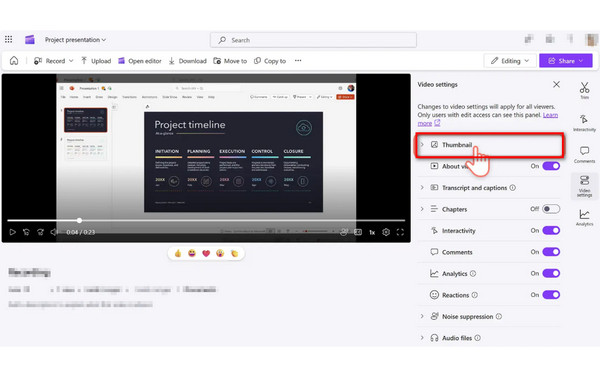
Task: Click the profile avatar at top right
Action: pos(592,39)
